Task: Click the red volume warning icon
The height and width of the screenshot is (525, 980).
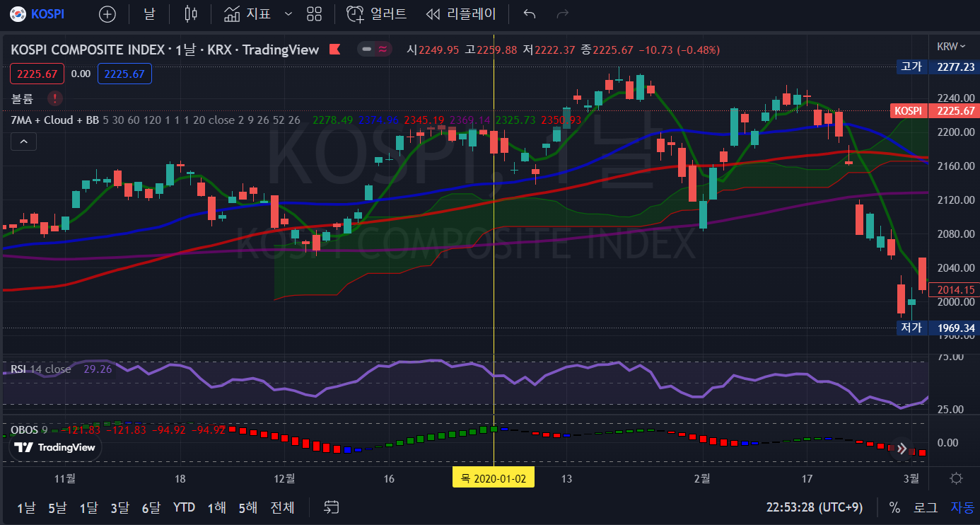Action: click(x=55, y=98)
